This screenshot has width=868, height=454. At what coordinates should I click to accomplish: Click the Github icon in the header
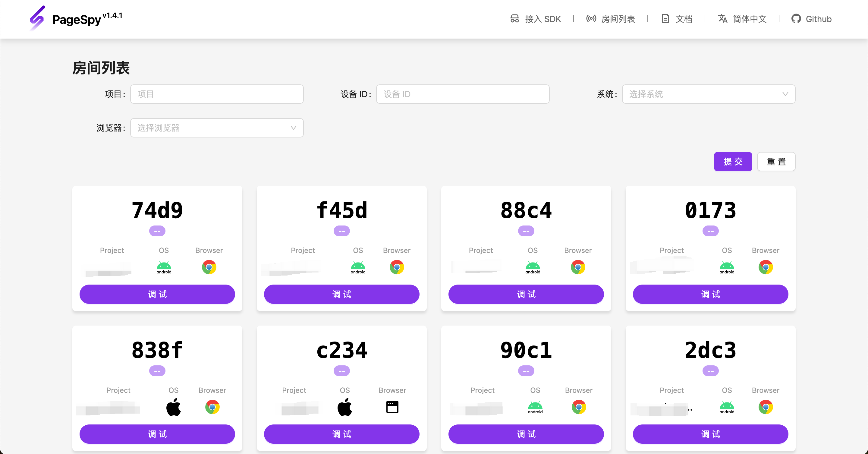click(796, 18)
